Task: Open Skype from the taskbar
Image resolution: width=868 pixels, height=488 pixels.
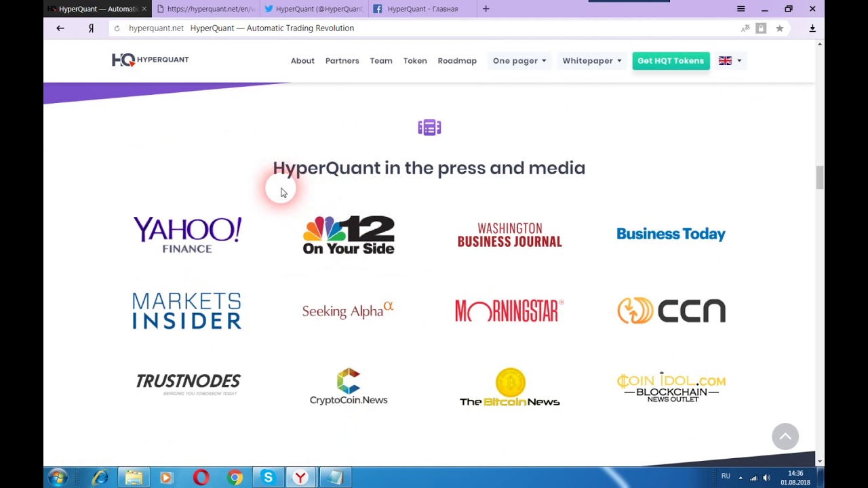Action: pyautogui.click(x=268, y=478)
